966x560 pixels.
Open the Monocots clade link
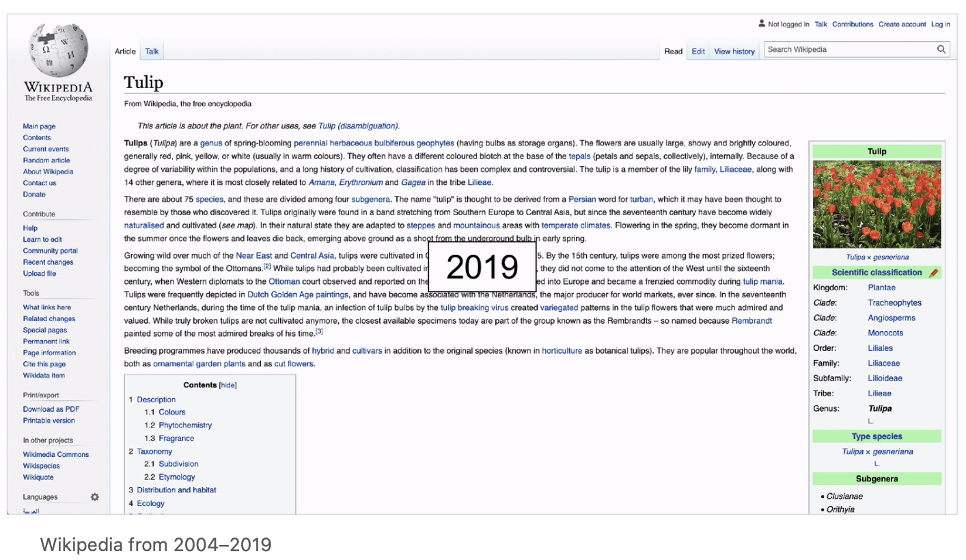(885, 333)
